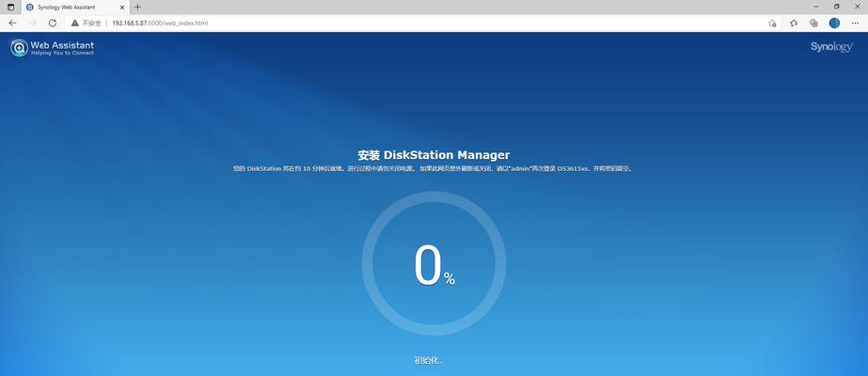Open the browser settings ellipsis menu
This screenshot has height=376, width=868.
tap(855, 23)
